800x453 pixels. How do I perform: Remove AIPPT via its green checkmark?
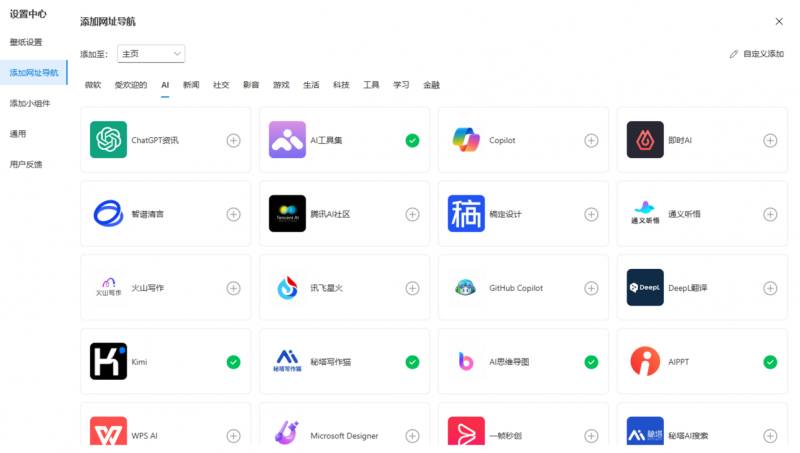[770, 362]
